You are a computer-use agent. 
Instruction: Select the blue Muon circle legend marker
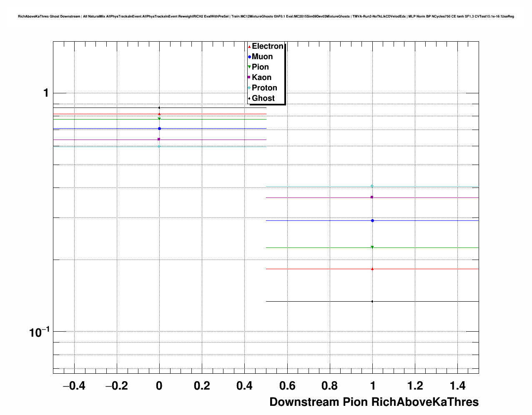[249, 57]
